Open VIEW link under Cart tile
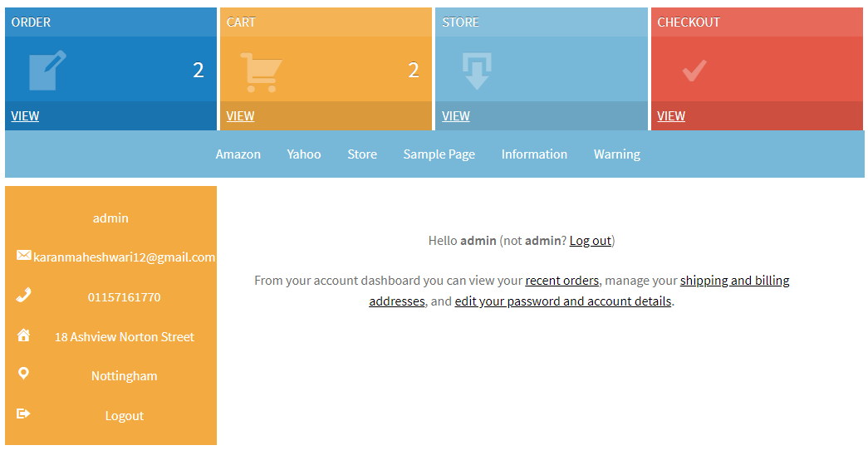This screenshot has height=460, width=868. point(240,116)
